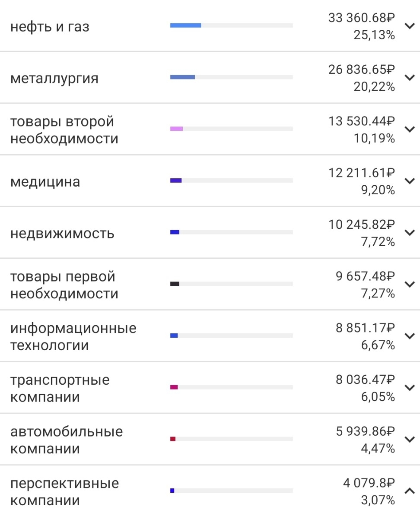
Task: Expand транспортные компании chevron
Action: (410, 388)
